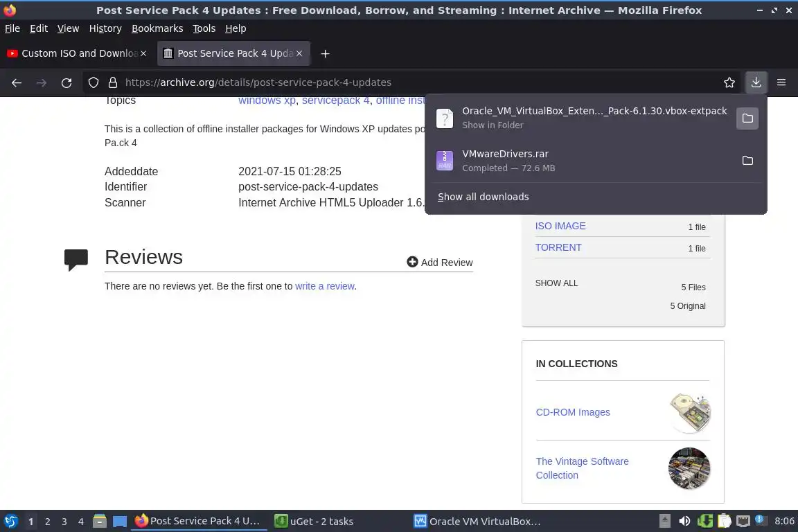
Task: Open the Tools menu
Action: [x=204, y=28]
